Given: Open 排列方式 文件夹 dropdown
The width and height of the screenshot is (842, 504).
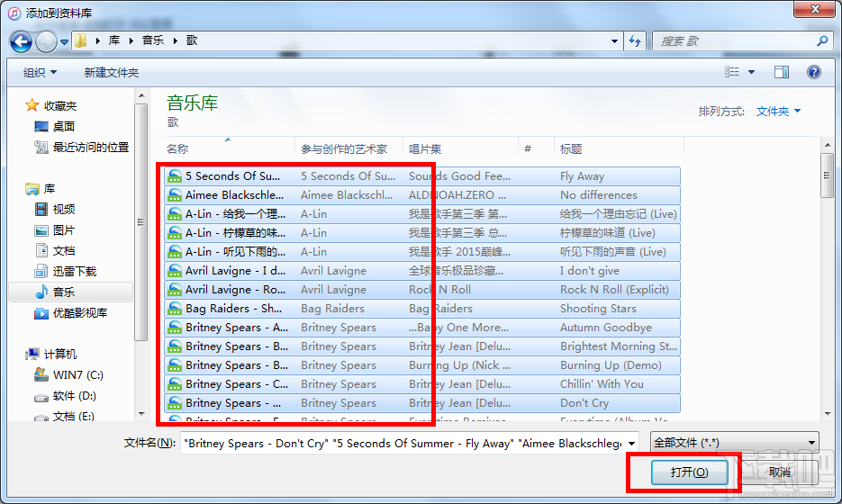Looking at the screenshot, I should pos(778,111).
